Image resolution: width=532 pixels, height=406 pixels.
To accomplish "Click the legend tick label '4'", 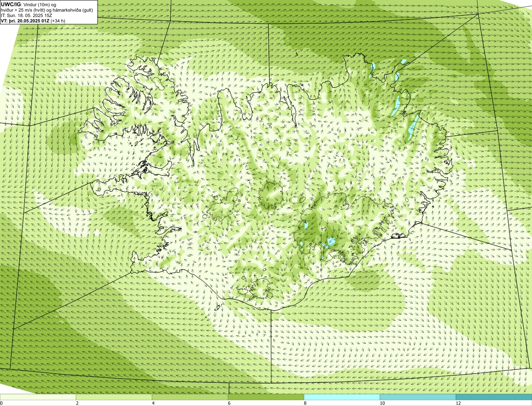I will 153,403.
